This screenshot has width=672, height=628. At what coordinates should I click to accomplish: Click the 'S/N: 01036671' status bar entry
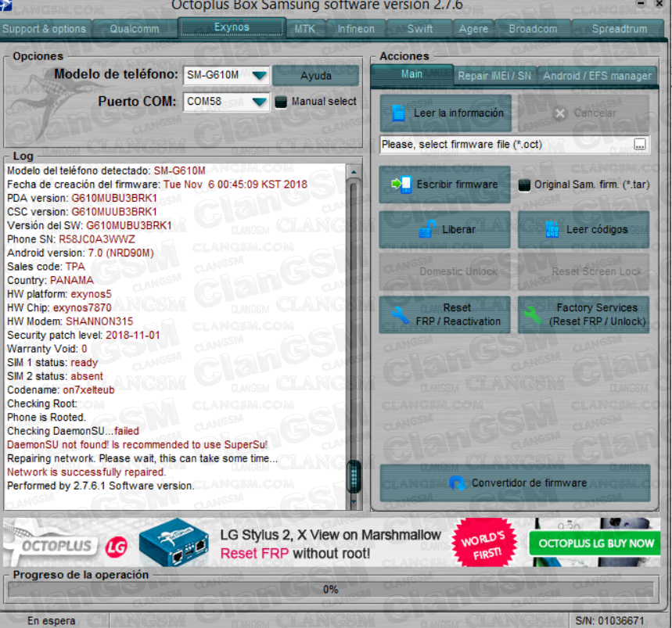pyautogui.click(x=609, y=621)
